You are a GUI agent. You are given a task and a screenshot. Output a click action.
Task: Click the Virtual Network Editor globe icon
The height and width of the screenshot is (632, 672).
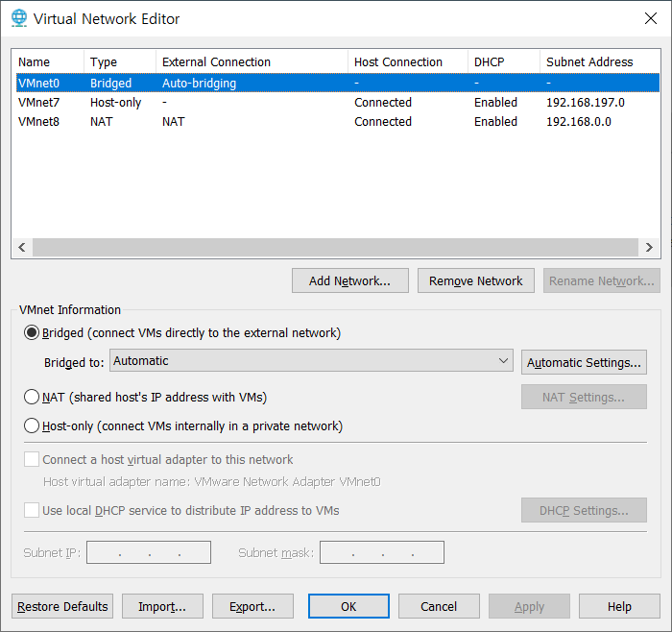pos(19,18)
